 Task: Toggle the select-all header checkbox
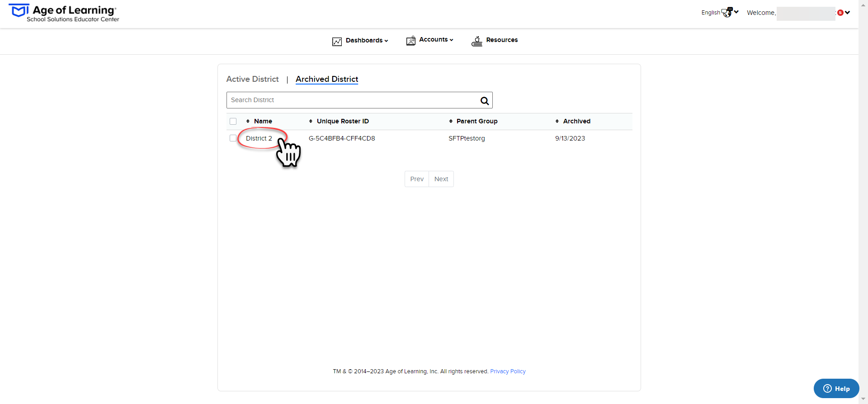click(x=233, y=121)
